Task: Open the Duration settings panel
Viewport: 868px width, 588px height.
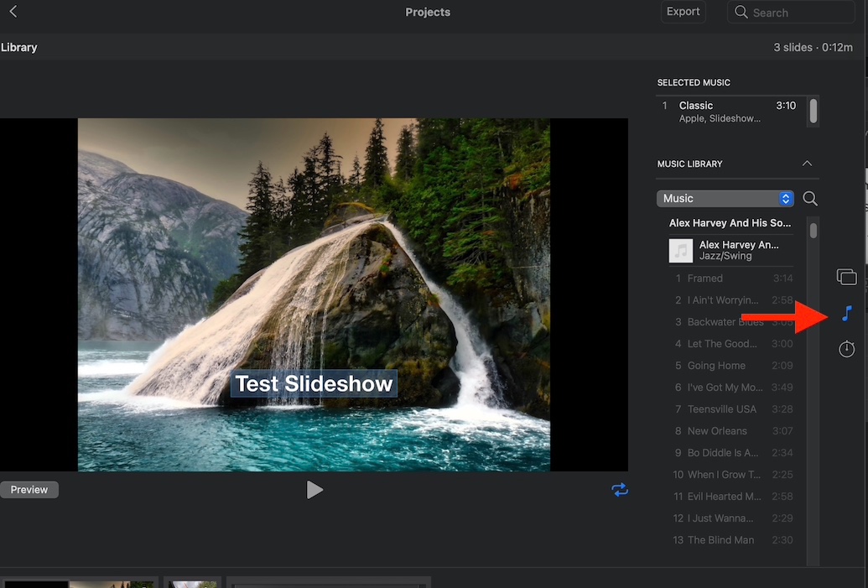Action: coord(846,348)
